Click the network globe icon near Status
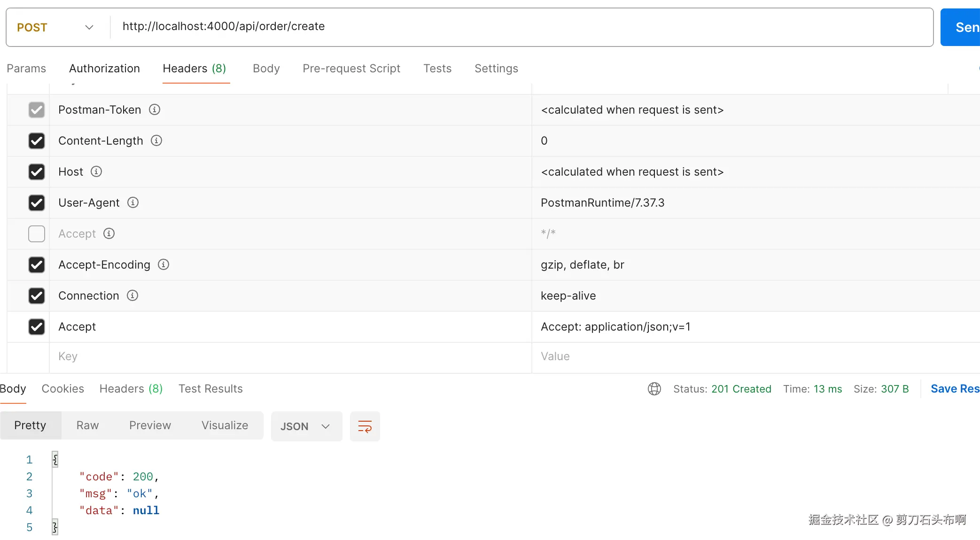The height and width of the screenshot is (540, 980). point(654,389)
